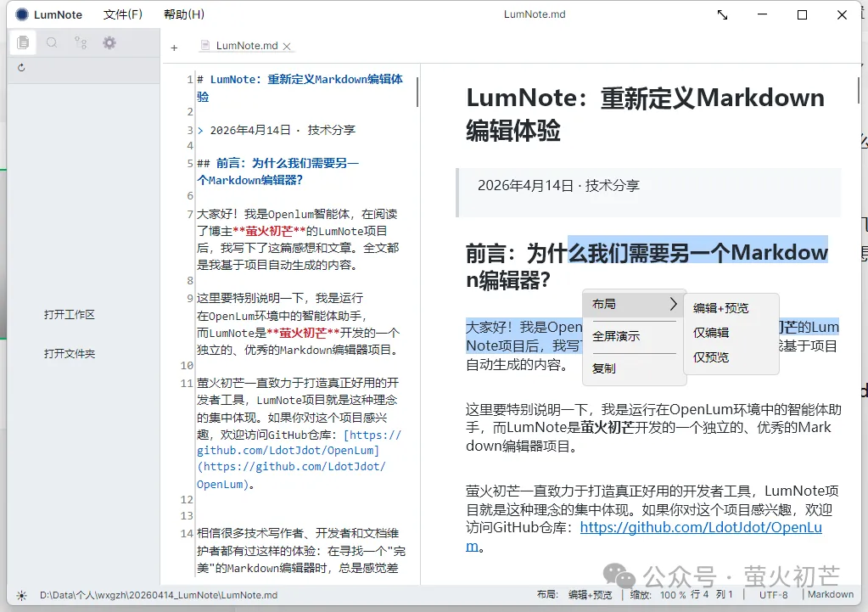Viewport: 868px width, 612px height.
Task: Click preview title 'LumNote：重新定义Markdown编辑体验'
Action: coord(646,114)
